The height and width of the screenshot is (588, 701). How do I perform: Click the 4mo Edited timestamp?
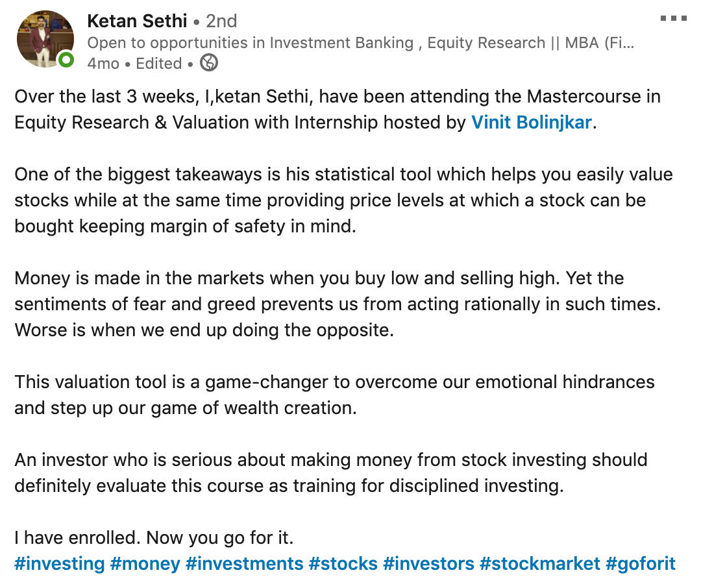[134, 64]
